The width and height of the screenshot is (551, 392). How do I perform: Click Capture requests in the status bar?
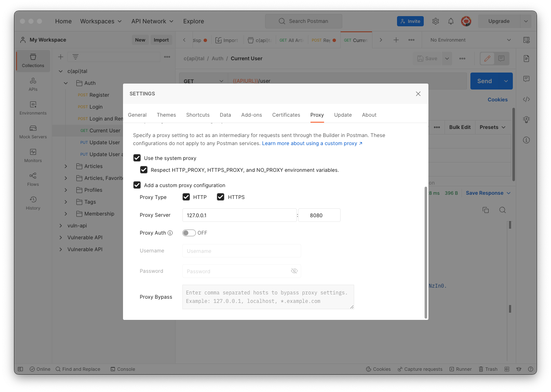[x=420, y=369]
